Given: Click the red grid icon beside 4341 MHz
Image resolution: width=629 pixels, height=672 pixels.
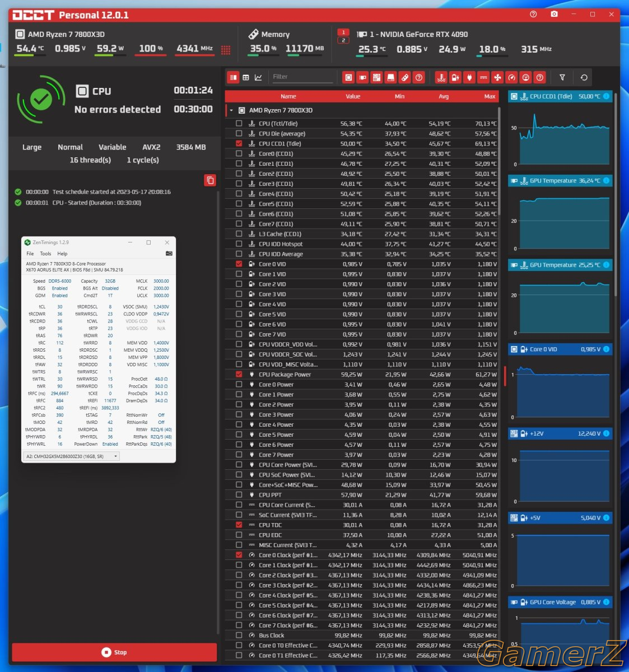Looking at the screenshot, I should 226,50.
